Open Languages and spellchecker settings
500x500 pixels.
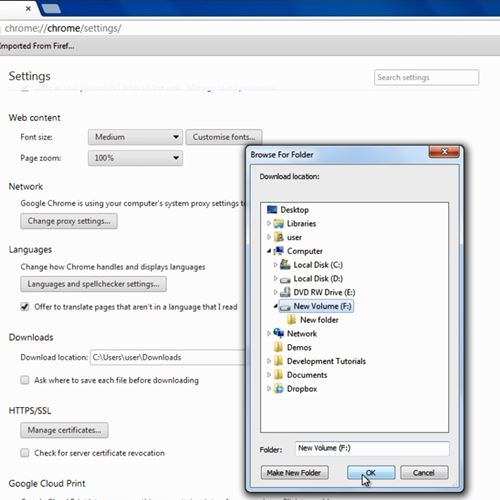click(x=93, y=284)
